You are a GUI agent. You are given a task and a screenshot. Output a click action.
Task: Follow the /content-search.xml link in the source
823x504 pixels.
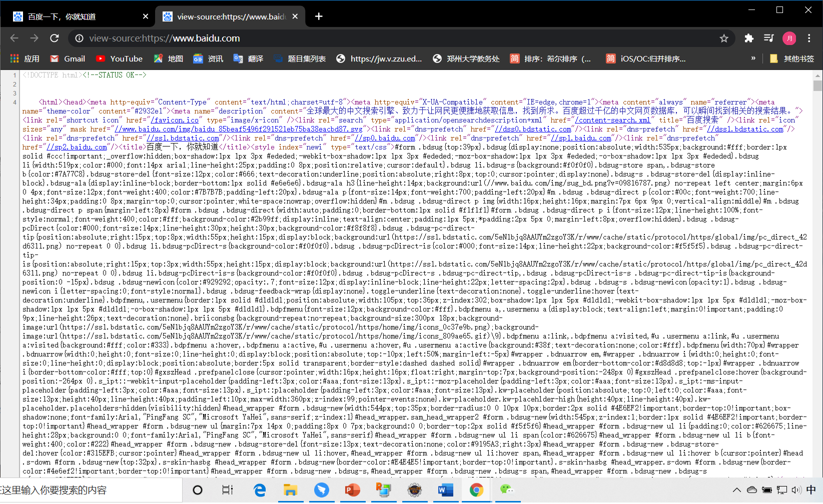612,120
